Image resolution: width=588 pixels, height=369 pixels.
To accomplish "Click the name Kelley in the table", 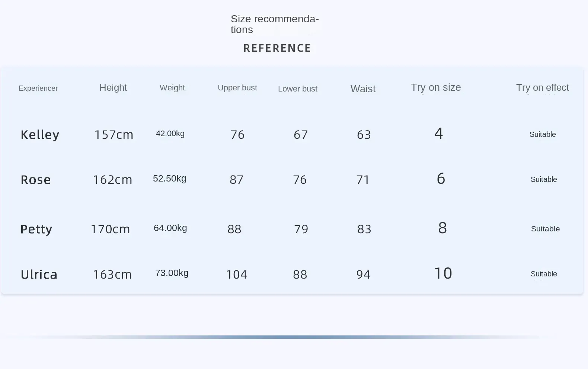I will point(40,135).
